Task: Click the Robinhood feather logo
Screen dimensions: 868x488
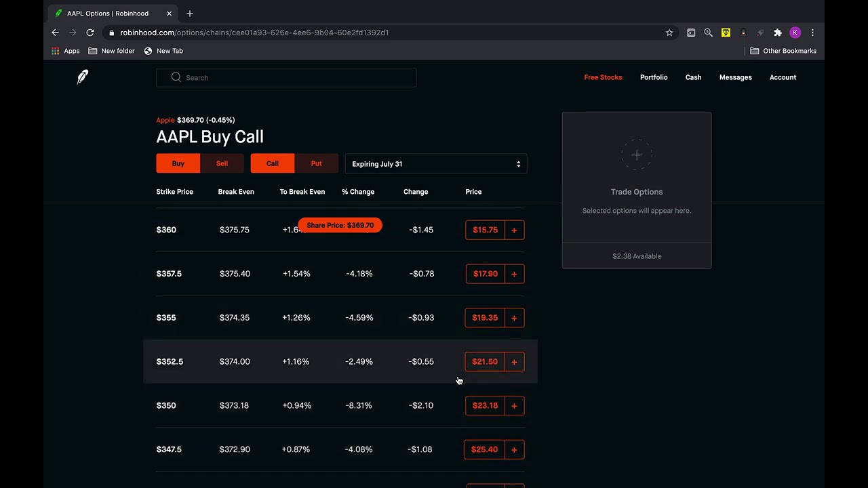Action: click(x=83, y=77)
